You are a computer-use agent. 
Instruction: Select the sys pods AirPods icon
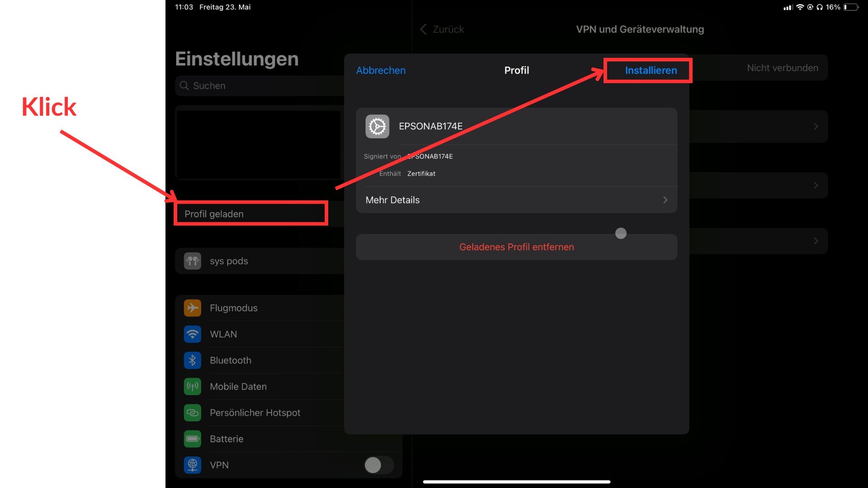pyautogui.click(x=192, y=261)
